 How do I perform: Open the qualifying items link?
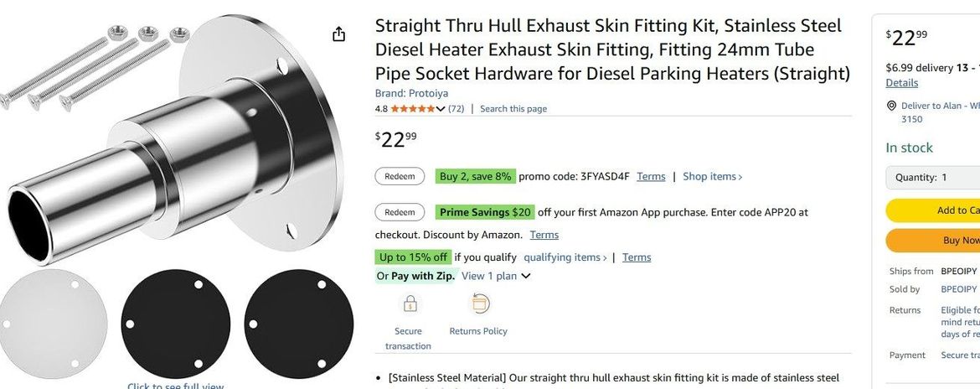[565, 257]
